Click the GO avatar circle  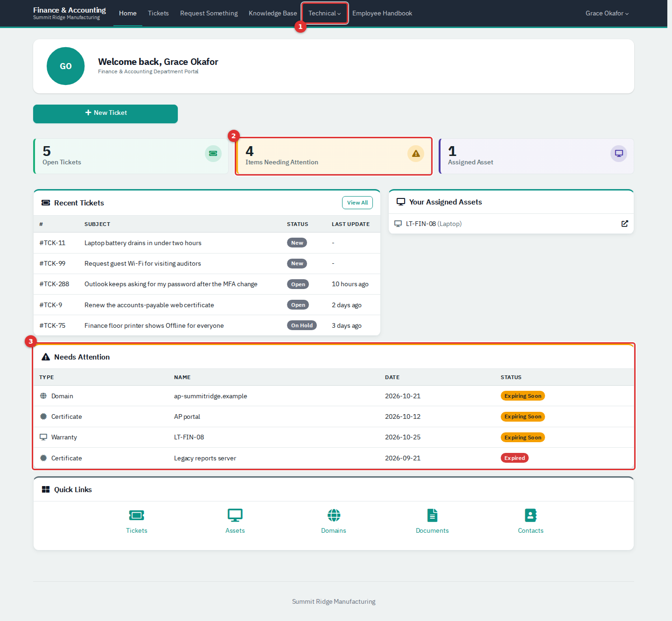(66, 66)
